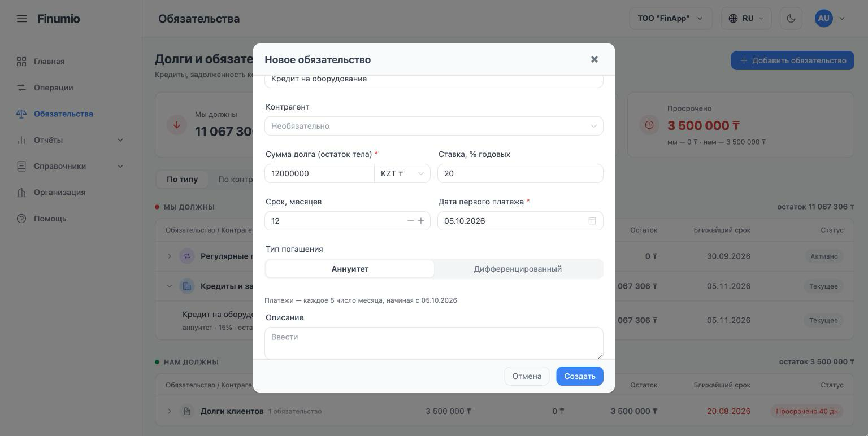Click the AU user avatar
The image size is (868, 436).
pyautogui.click(x=824, y=18)
